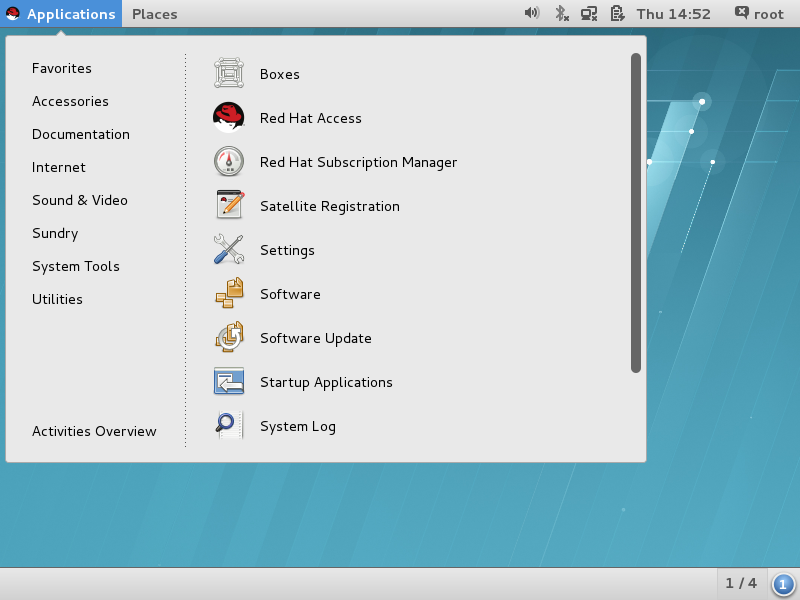Click the Satellite Registration pencil icon
The image size is (800, 600).
229,205
